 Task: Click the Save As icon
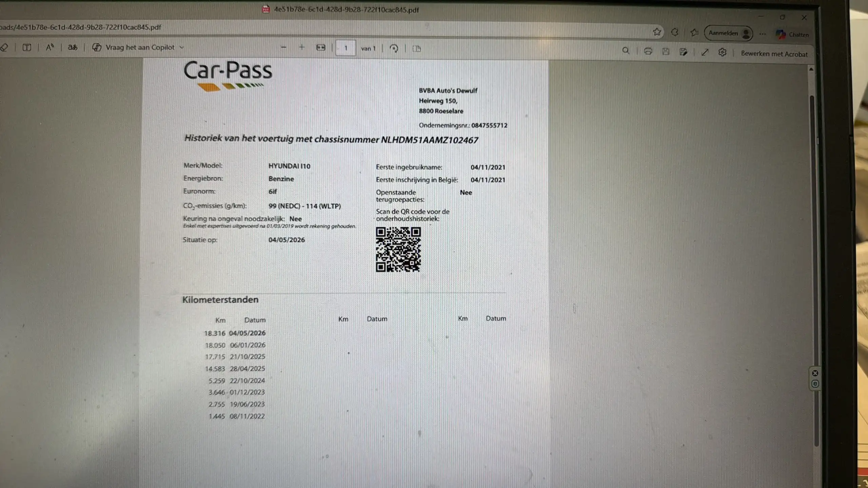pos(683,52)
